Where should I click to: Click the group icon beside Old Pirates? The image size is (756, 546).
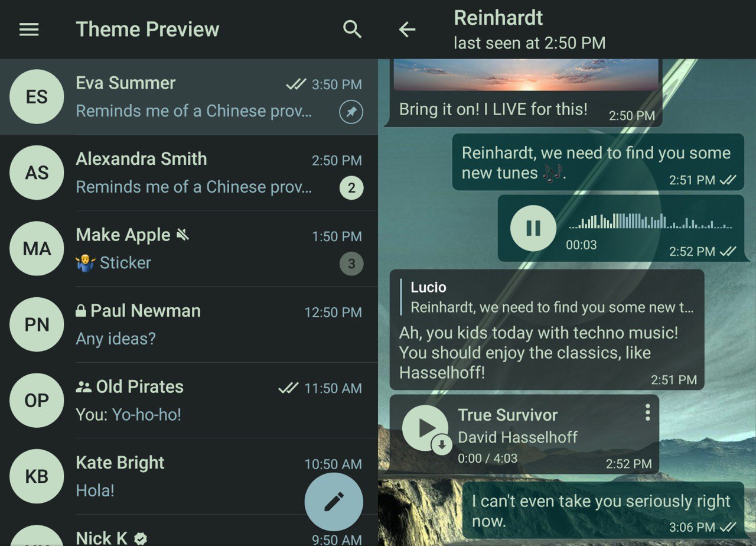click(83, 387)
